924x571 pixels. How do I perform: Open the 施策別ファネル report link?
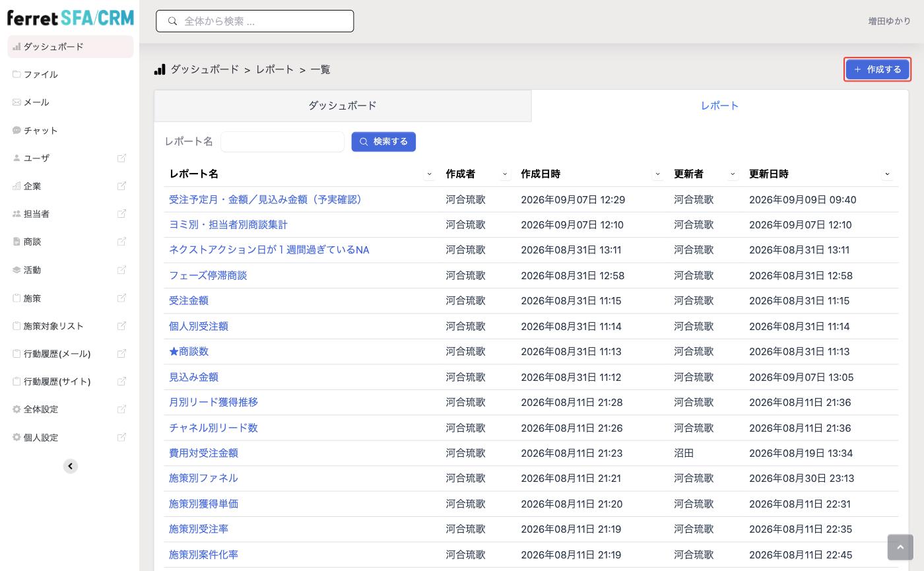[203, 478]
